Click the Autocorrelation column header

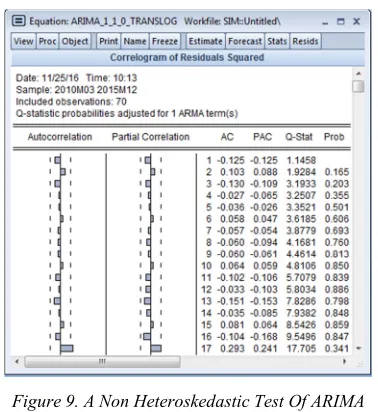coord(60,137)
